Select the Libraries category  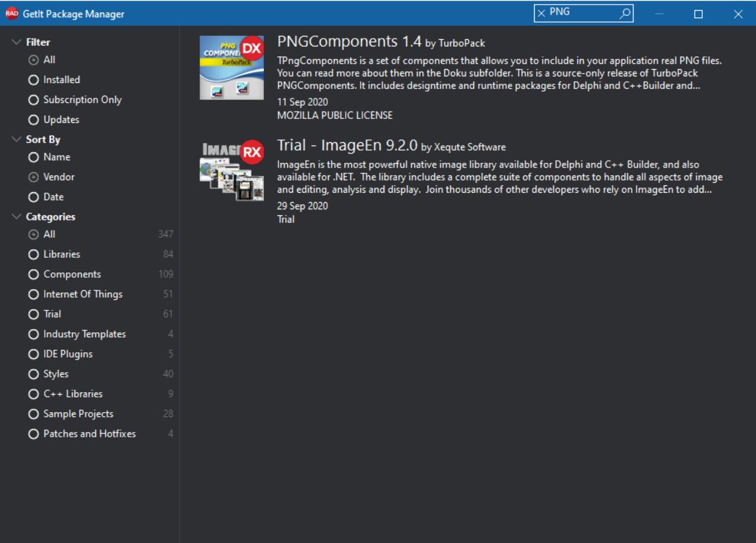point(54,254)
